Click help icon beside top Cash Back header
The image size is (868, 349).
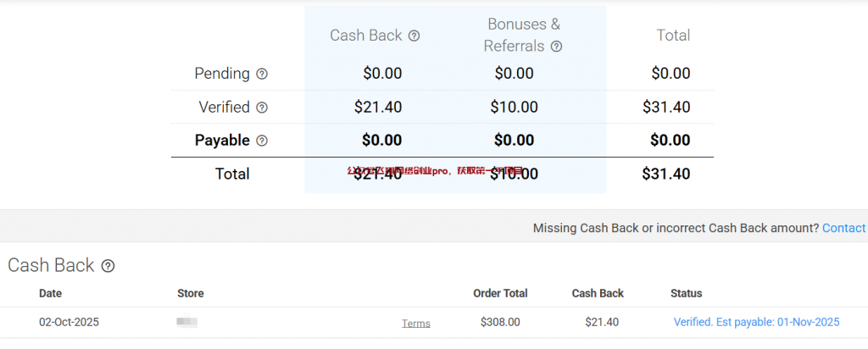(x=415, y=36)
